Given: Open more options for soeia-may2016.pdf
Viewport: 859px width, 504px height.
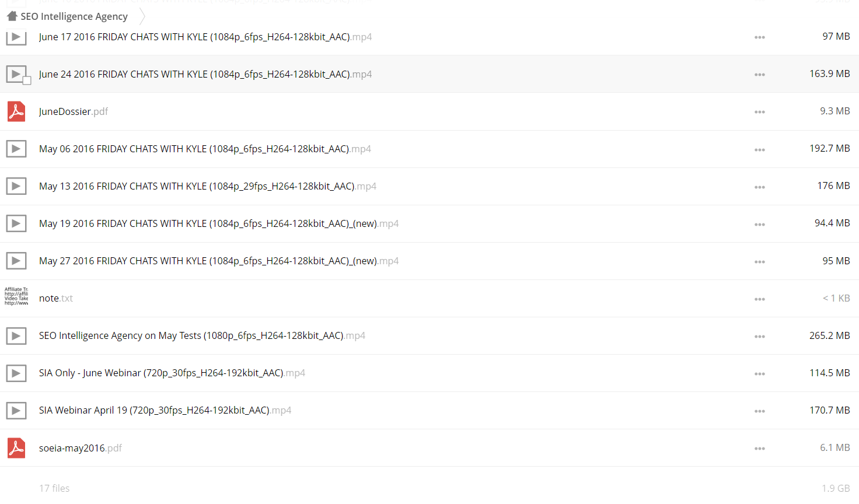Looking at the screenshot, I should point(759,449).
